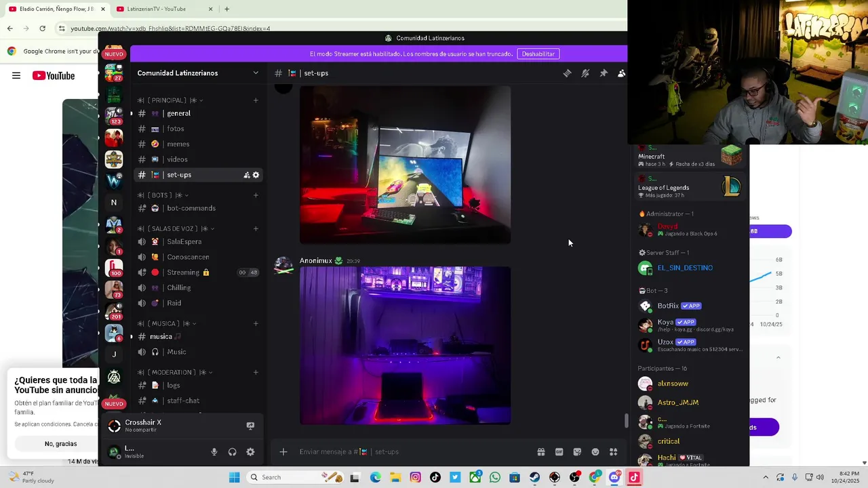Mute the microphone in user panel

point(214,452)
